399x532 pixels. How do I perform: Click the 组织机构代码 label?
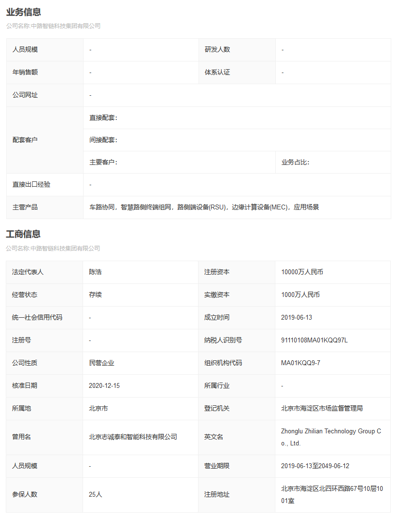pyautogui.click(x=223, y=363)
